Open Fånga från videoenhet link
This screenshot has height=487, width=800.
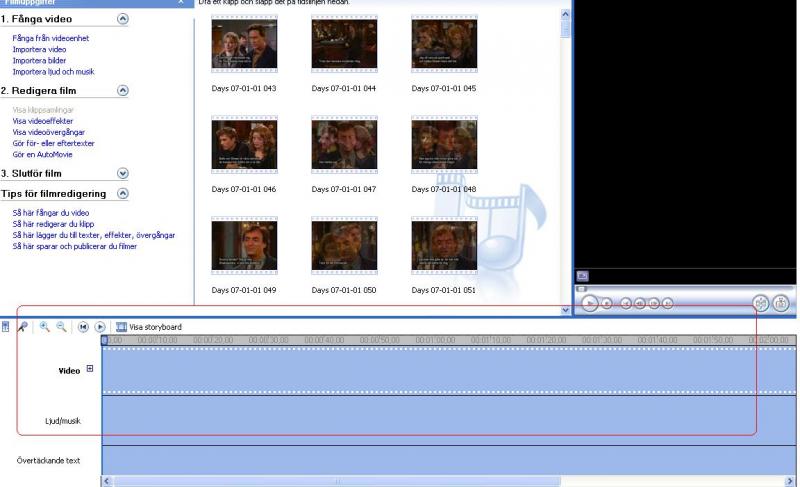51,38
